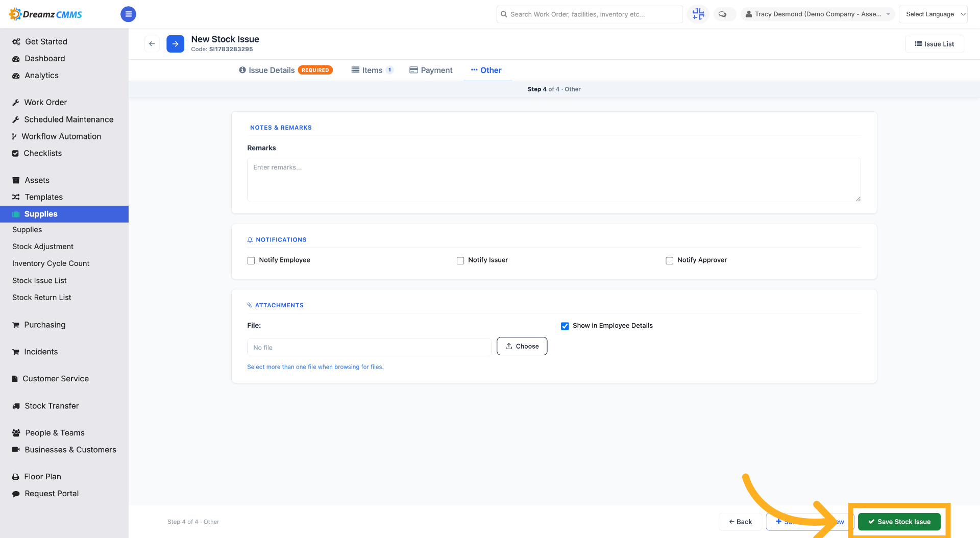
Task: Click the blue forward arrow icon
Action: tap(175, 44)
